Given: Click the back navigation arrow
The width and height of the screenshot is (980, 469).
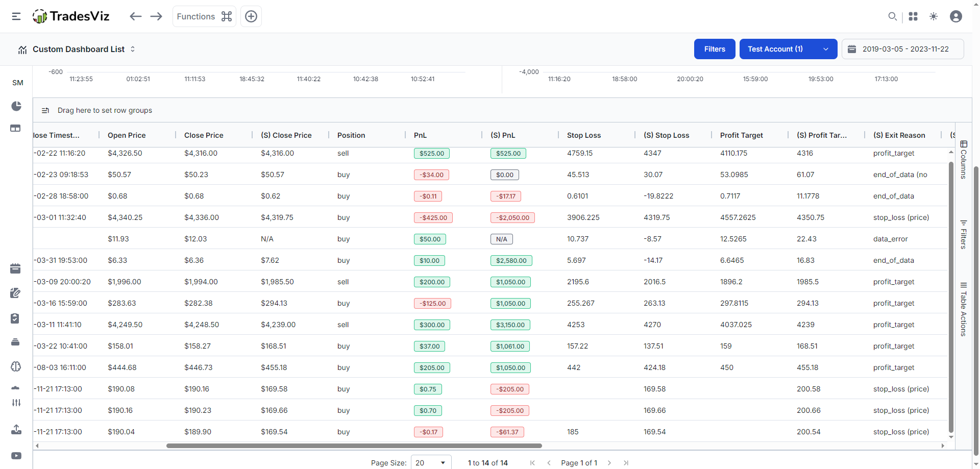Looking at the screenshot, I should pos(135,16).
